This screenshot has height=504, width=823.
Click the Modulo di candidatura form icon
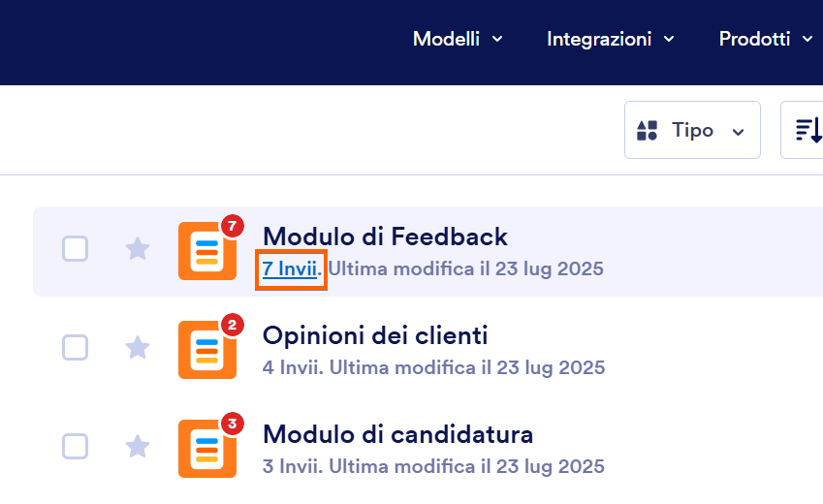tap(207, 449)
